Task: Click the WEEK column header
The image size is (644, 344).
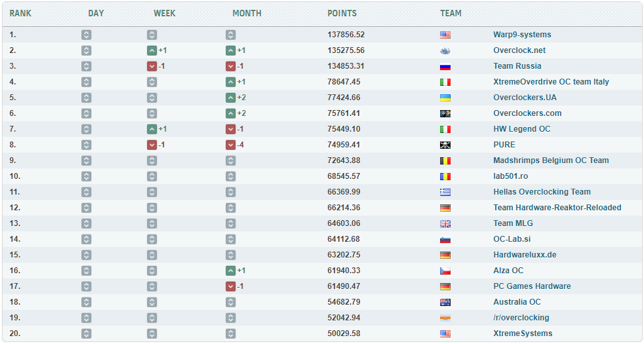Action: (165, 13)
